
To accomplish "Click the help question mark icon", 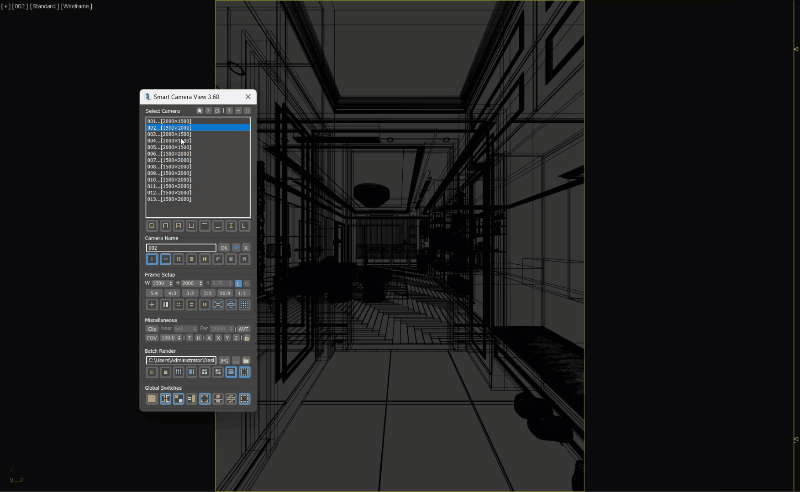I will pos(208,111).
